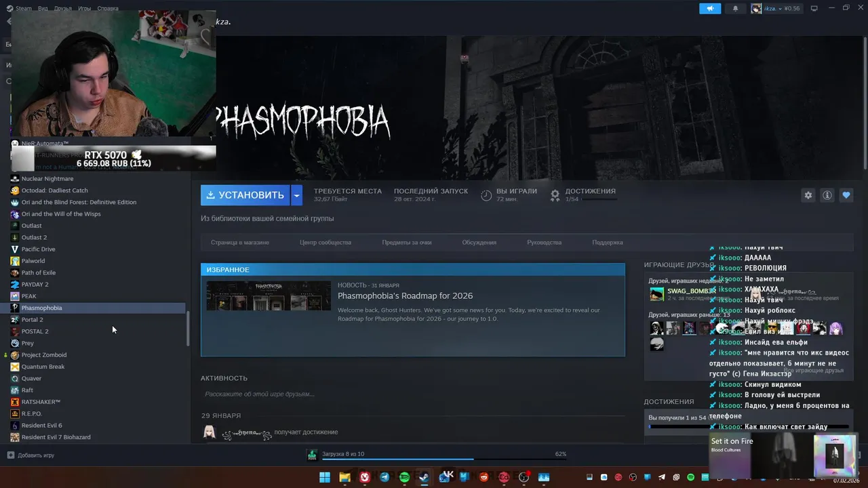Viewport: 868px width, 488px height.
Task: Click the Roadmap news thumbnail image
Action: (269, 296)
